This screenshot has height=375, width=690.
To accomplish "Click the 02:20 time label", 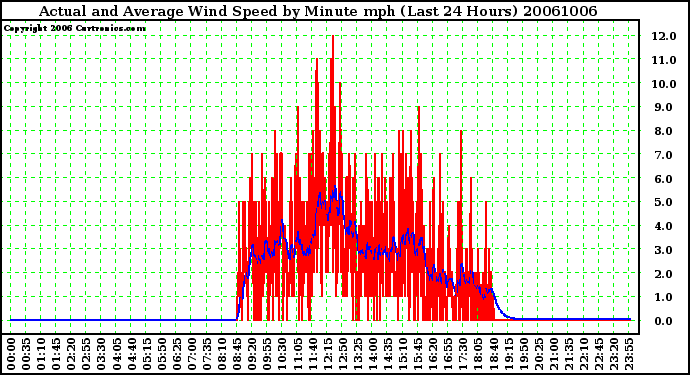I will point(71,354).
